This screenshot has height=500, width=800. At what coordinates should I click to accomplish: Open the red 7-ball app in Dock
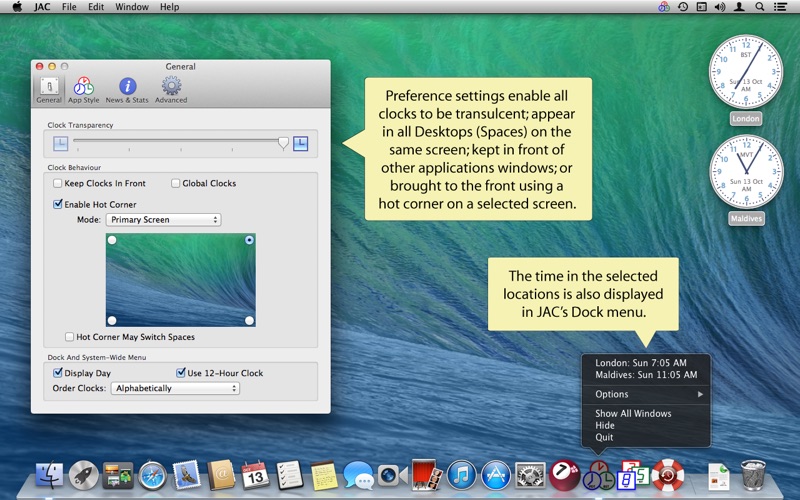pyautogui.click(x=564, y=475)
